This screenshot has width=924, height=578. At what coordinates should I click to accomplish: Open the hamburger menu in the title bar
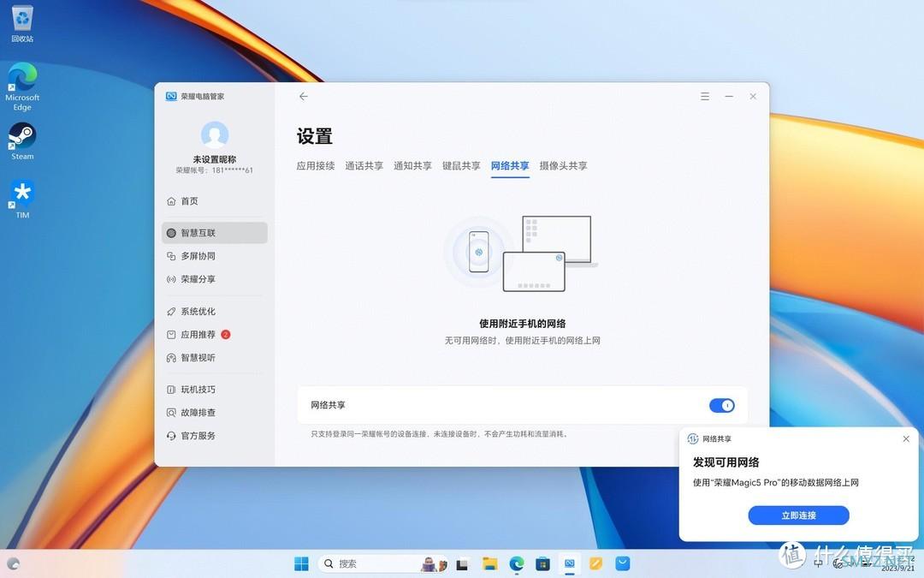(x=705, y=96)
